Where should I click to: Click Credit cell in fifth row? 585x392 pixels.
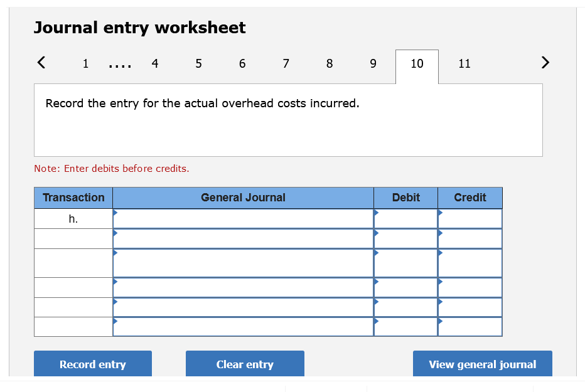470,307
